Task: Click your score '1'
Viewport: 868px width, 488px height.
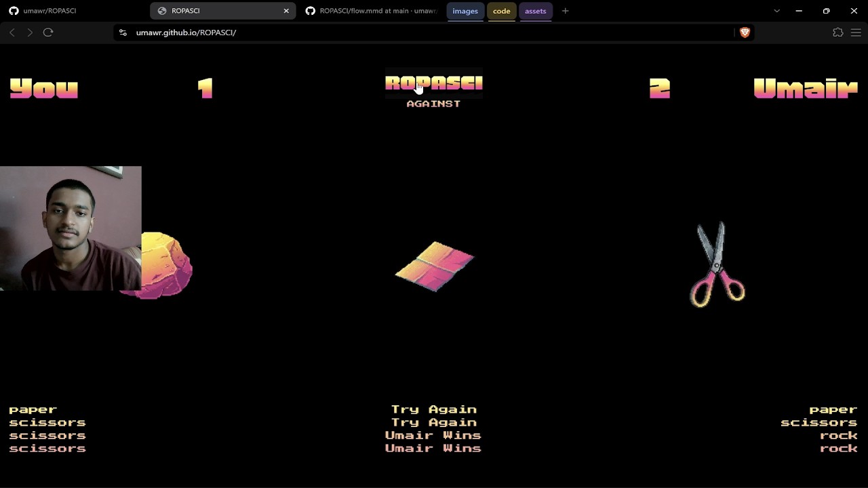Action: [205, 88]
